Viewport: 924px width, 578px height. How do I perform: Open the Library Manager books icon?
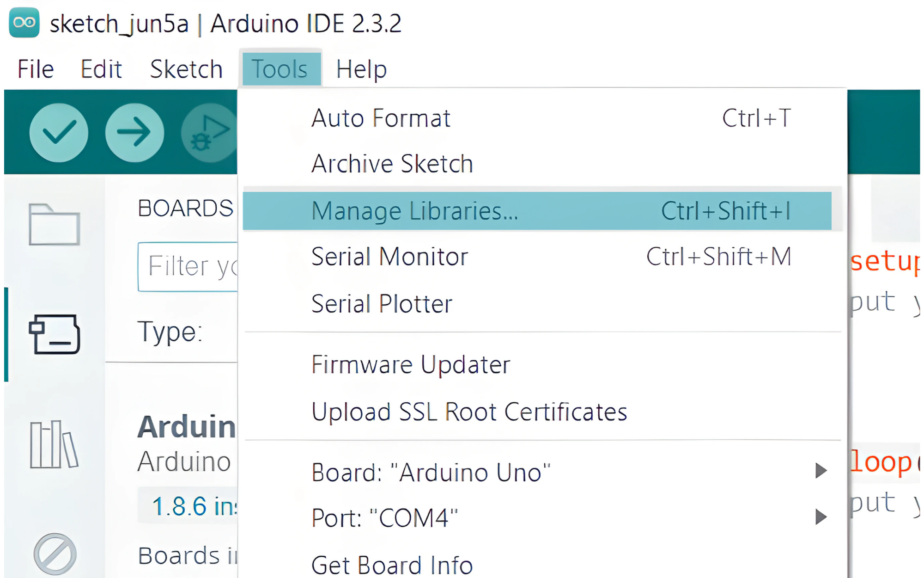coord(54,444)
